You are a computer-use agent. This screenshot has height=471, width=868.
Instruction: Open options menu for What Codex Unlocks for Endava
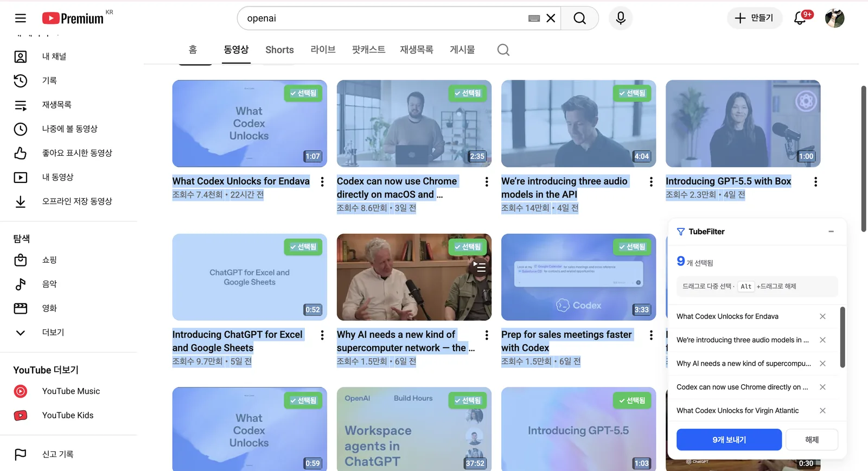coord(322,182)
